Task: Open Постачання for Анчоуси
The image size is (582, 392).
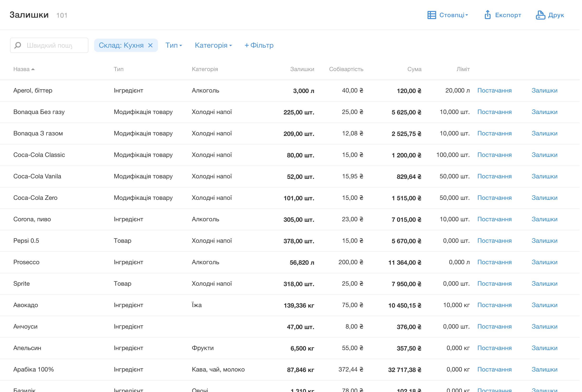Action: tap(494, 327)
